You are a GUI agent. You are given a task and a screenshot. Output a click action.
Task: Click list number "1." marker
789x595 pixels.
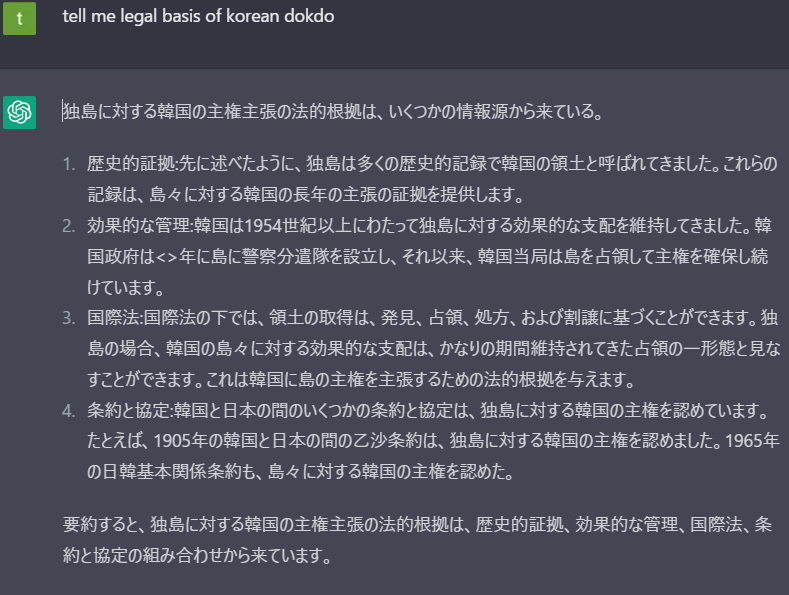click(x=69, y=163)
